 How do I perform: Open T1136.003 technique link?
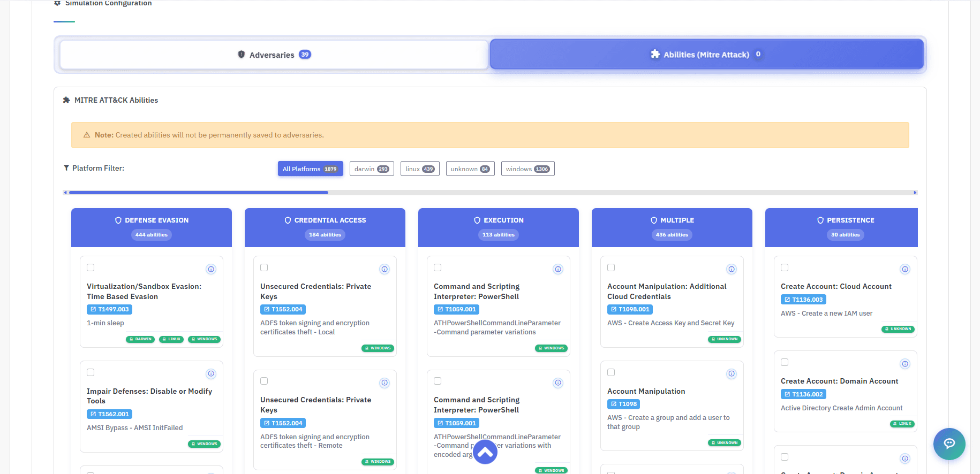[803, 300]
